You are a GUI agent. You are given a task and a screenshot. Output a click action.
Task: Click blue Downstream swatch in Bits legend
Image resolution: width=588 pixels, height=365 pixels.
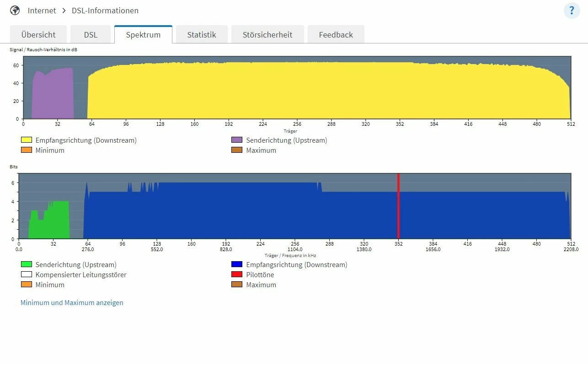point(237,264)
